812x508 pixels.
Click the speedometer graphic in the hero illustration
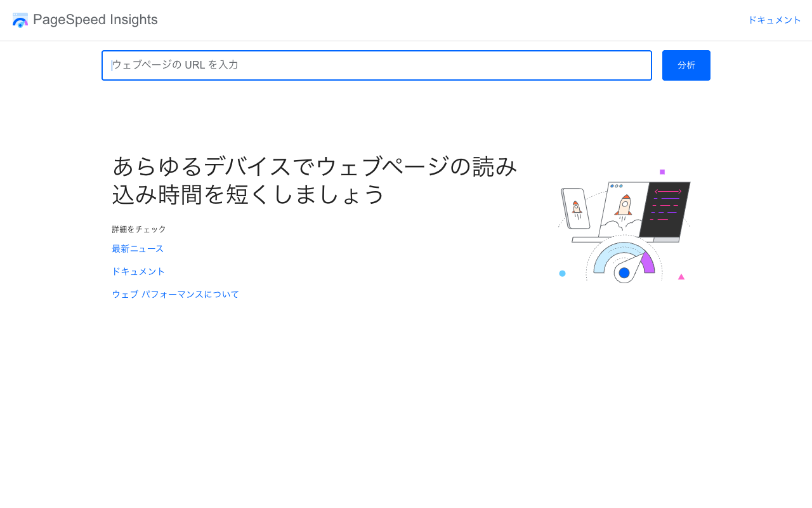pos(624,264)
